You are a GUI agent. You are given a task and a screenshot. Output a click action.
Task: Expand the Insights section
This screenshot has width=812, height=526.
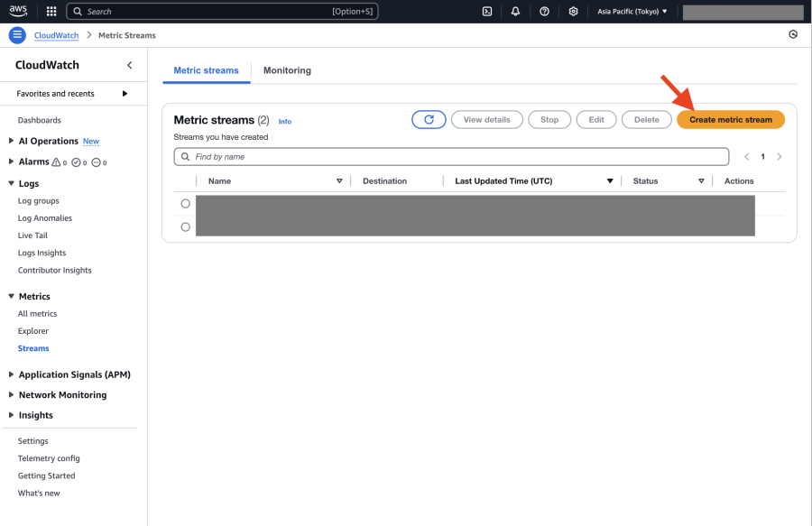coord(11,415)
